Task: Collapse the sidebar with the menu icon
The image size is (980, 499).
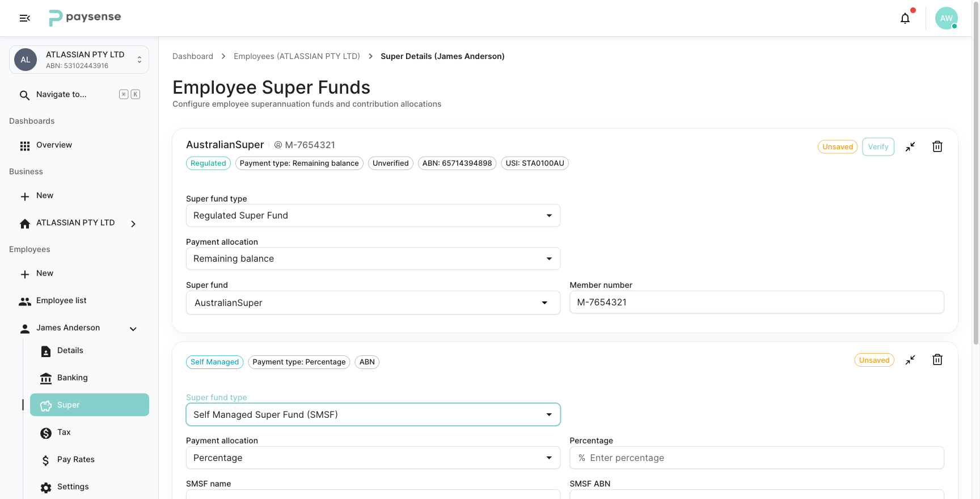Action: click(25, 18)
